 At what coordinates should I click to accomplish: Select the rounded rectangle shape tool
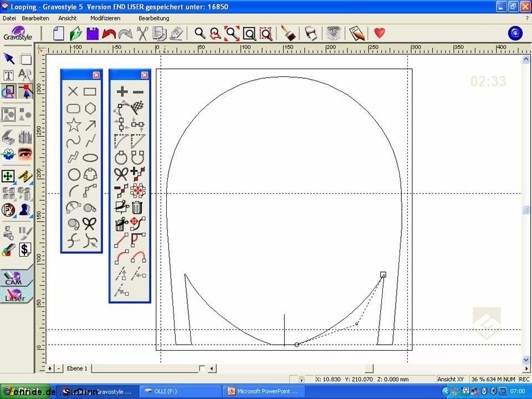[x=73, y=109]
